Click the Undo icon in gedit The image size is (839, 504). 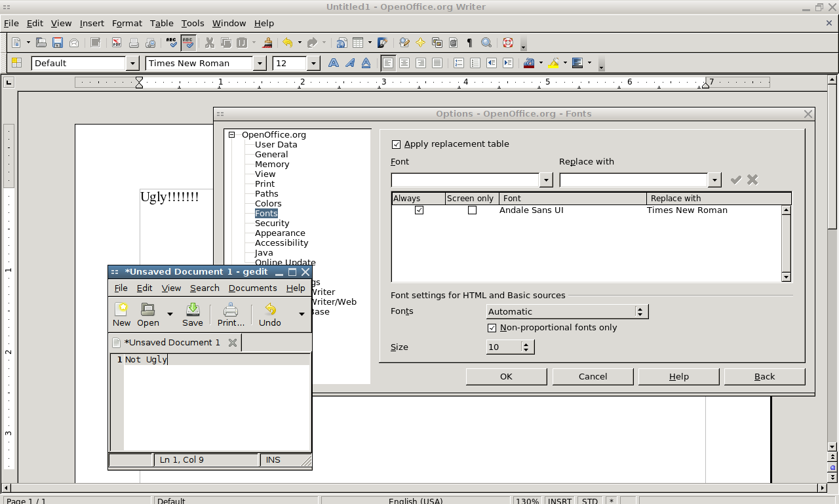pyautogui.click(x=269, y=313)
